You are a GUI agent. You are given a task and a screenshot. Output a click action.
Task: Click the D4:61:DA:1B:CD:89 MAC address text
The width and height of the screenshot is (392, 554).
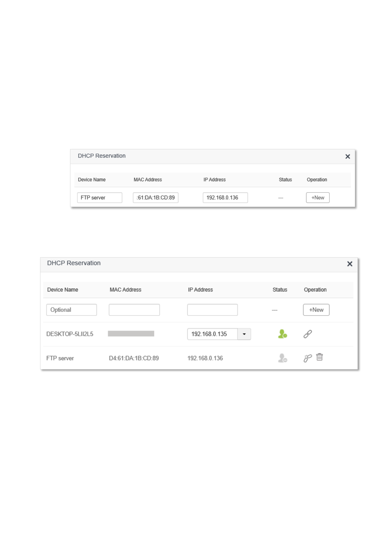[x=134, y=358]
